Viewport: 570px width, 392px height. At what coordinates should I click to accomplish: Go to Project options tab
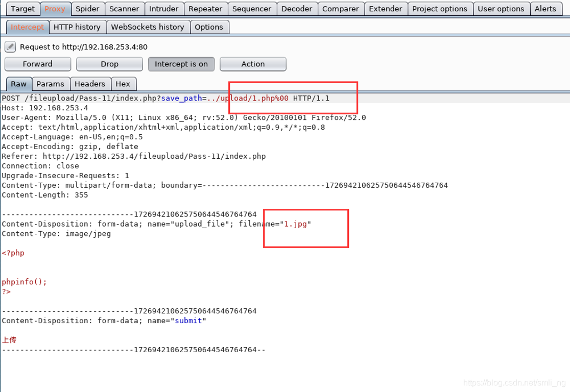(x=439, y=9)
